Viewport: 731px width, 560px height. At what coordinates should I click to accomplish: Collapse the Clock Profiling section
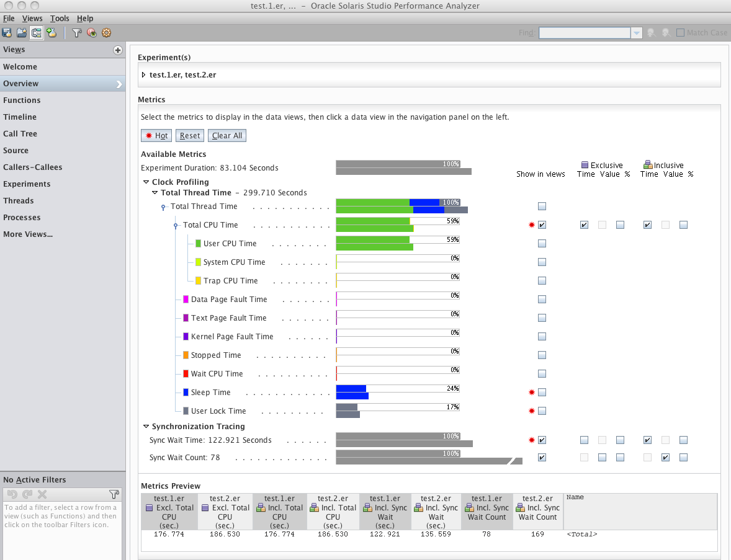tap(146, 182)
